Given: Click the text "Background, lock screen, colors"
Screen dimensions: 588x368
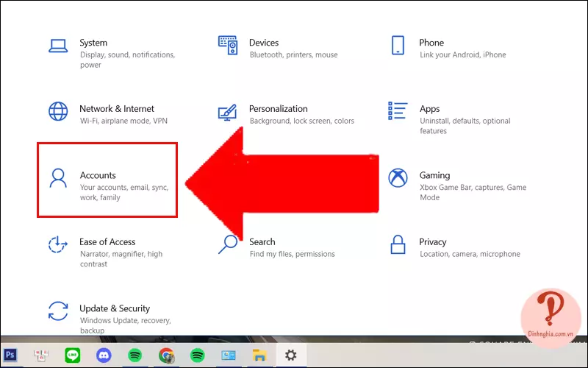Looking at the screenshot, I should coord(302,121).
